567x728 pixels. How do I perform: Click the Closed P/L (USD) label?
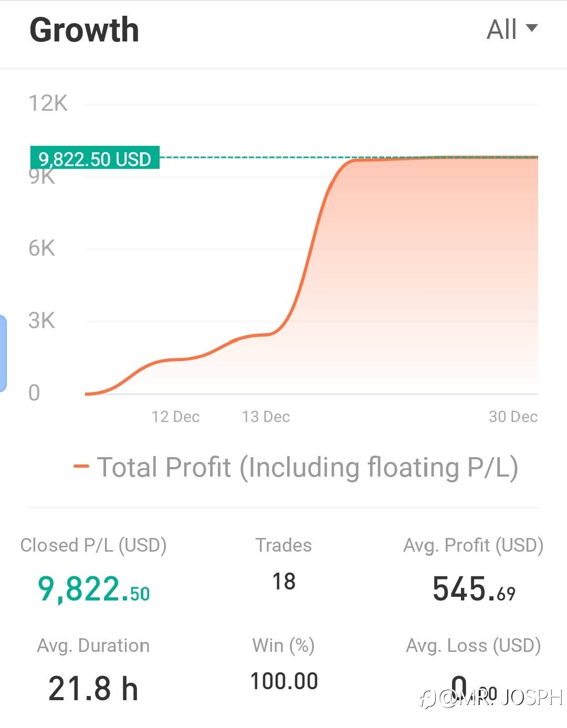pyautogui.click(x=93, y=545)
